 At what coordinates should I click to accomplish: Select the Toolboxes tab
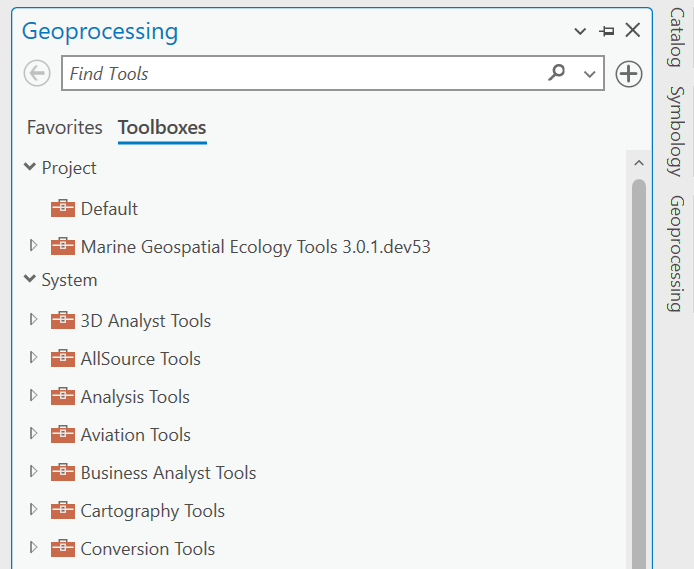pos(162,127)
